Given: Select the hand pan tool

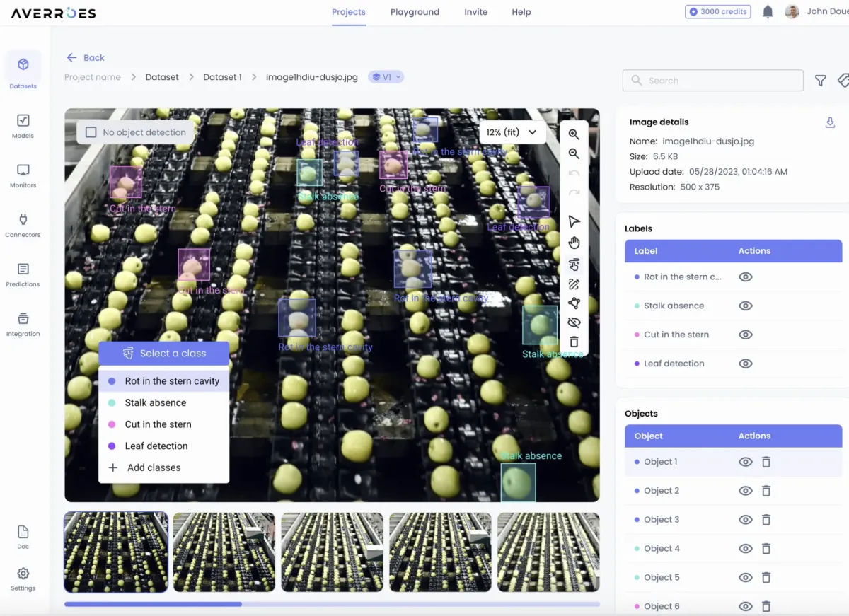Looking at the screenshot, I should coord(574,243).
